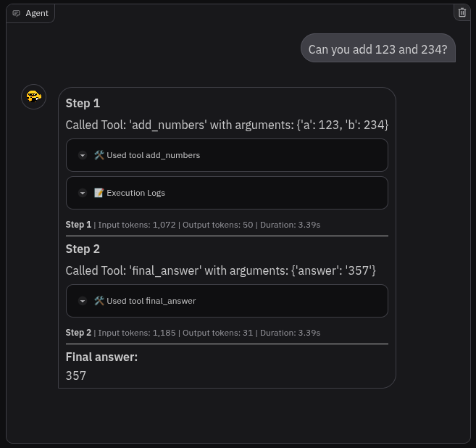
Task: Click the agent avatar icon
Action: pyautogui.click(x=34, y=96)
